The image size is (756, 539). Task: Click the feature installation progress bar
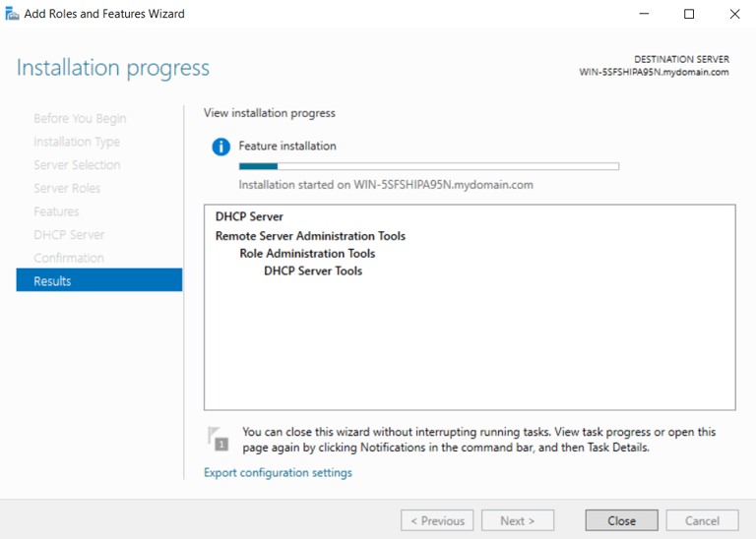point(429,166)
